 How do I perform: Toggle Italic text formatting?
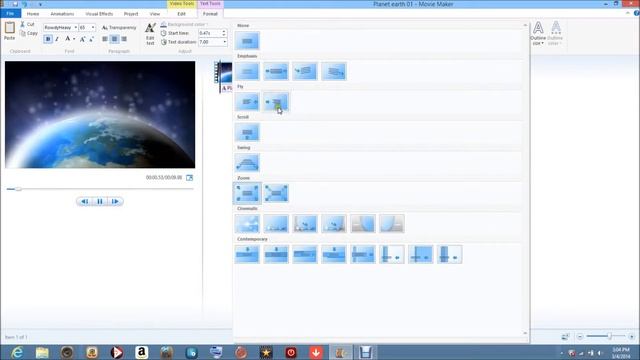tap(57, 39)
